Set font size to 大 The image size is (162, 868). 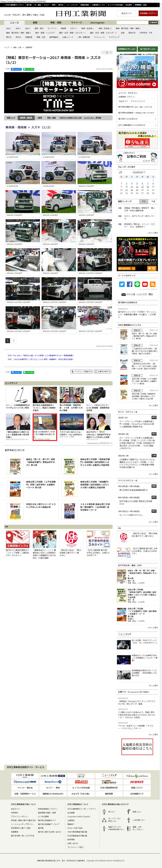pos(111,53)
